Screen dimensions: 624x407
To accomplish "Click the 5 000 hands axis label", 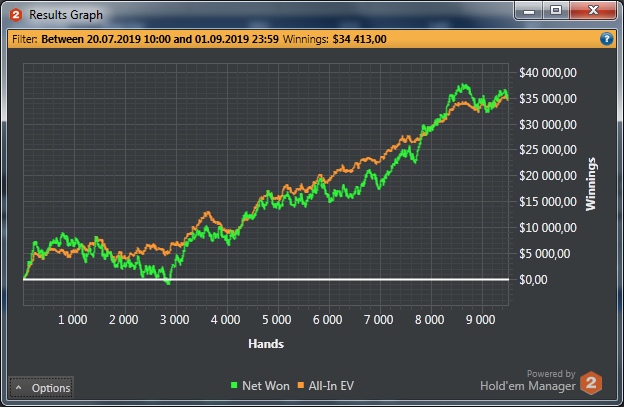I will [277, 319].
